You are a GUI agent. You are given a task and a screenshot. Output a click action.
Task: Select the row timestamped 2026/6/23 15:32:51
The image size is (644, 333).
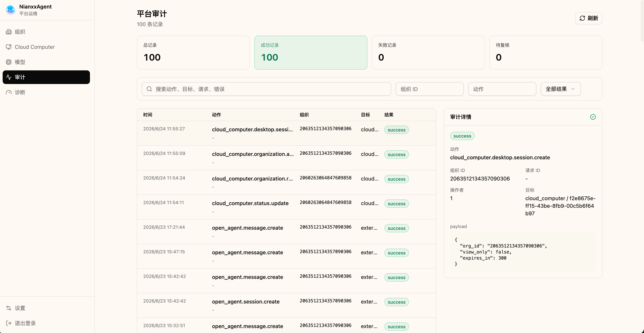286,325
